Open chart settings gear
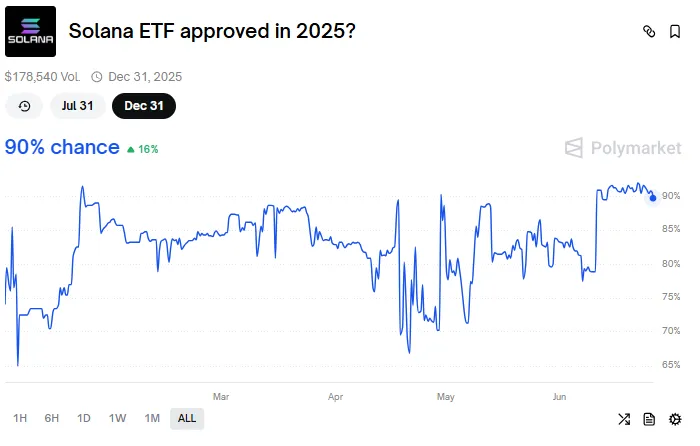This screenshot has width=700, height=446. coord(675,419)
